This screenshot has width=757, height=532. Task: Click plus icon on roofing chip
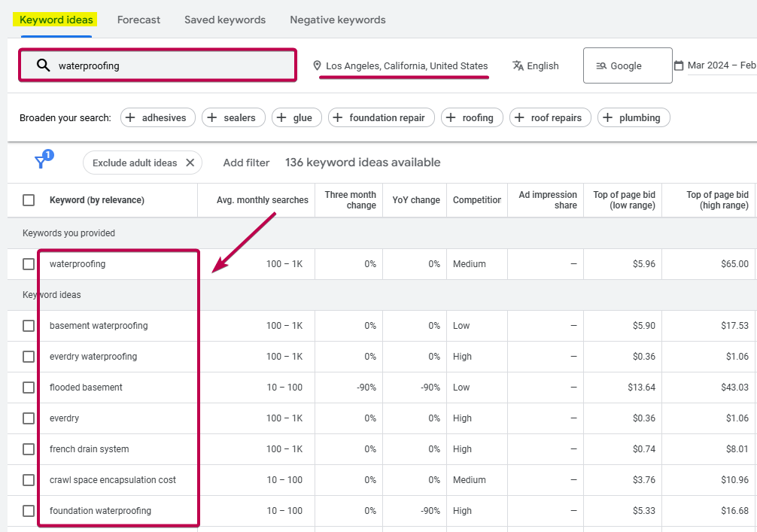click(451, 117)
